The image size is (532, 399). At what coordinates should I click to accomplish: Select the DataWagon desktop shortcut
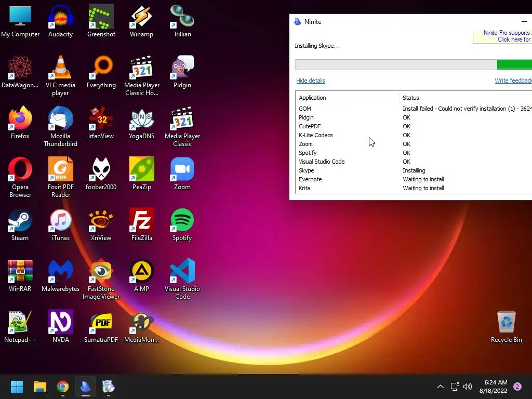[x=20, y=72]
